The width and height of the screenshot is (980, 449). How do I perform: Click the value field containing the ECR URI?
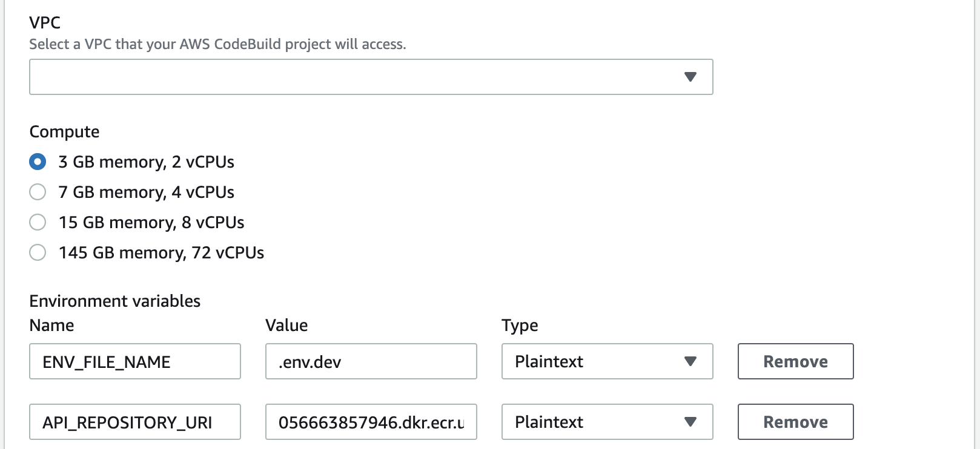(371, 422)
